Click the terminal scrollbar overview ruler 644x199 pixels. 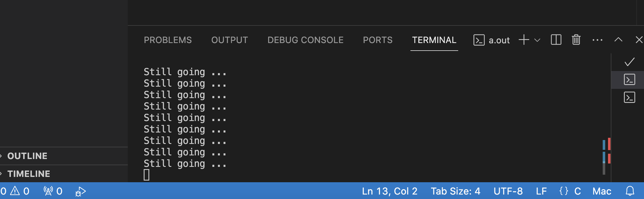tap(606, 157)
